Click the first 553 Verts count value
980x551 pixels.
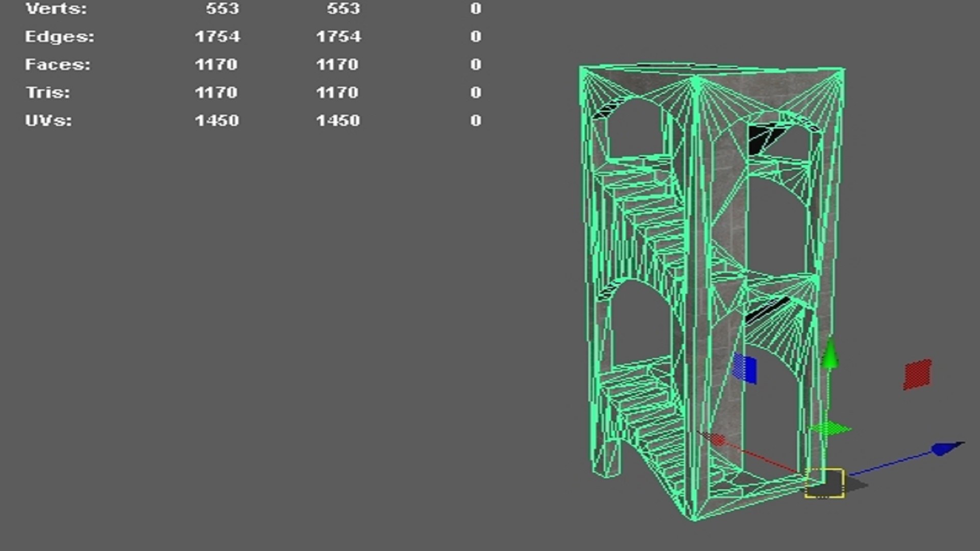click(x=223, y=9)
